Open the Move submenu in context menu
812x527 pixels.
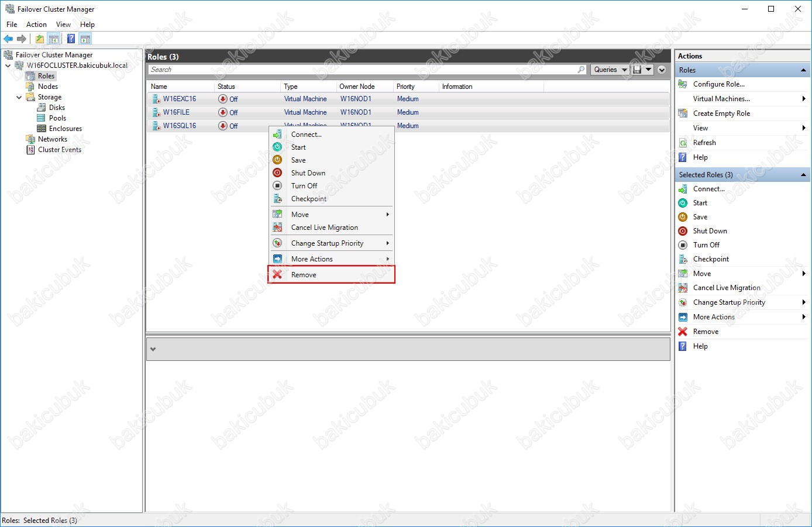tap(332, 215)
